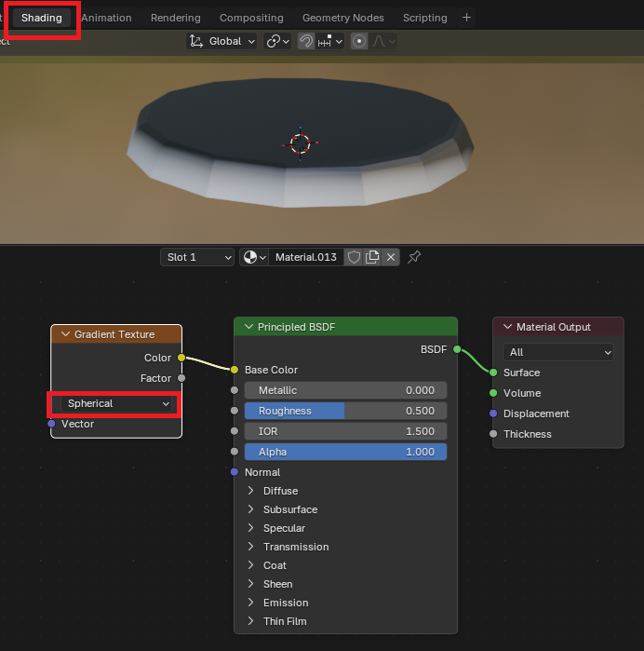Open the Slot 1 dropdown

point(196,257)
